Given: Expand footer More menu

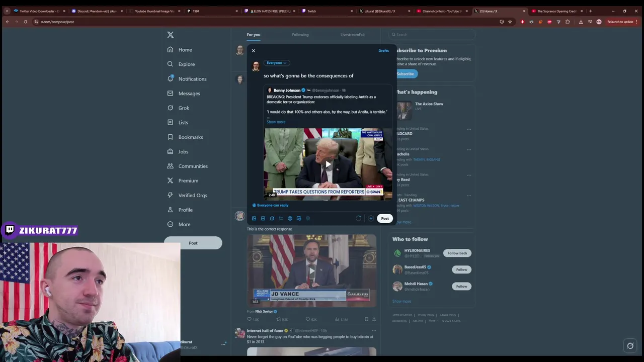Looking at the screenshot, I should (433, 321).
